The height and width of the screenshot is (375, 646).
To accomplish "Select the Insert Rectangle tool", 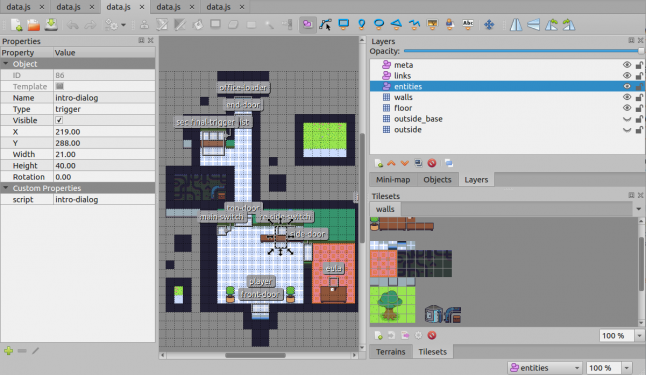I will click(343, 25).
